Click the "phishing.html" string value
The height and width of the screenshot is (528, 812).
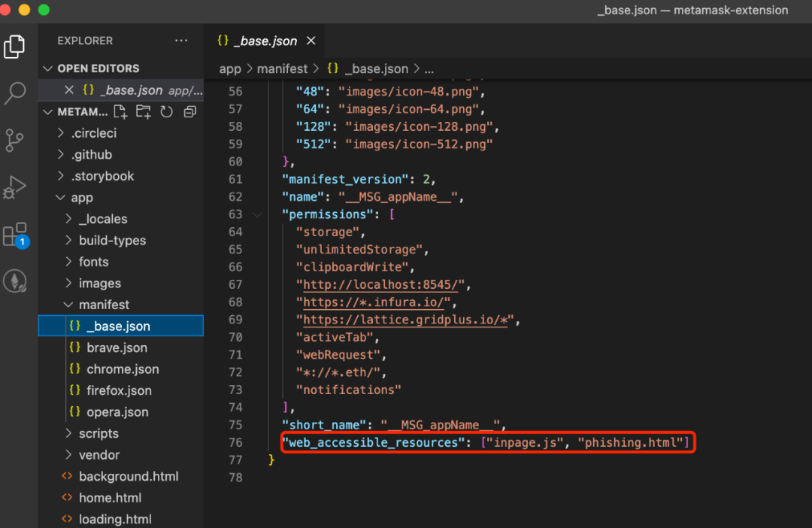[x=630, y=442]
